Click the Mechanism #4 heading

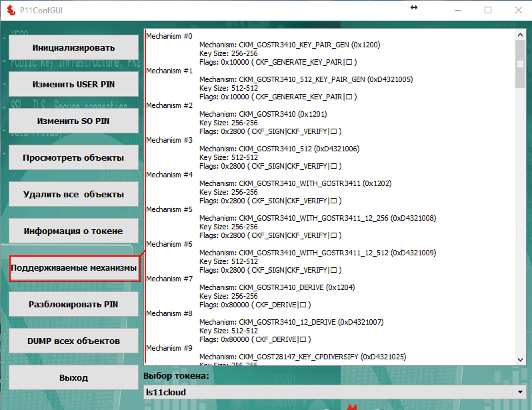click(169, 175)
